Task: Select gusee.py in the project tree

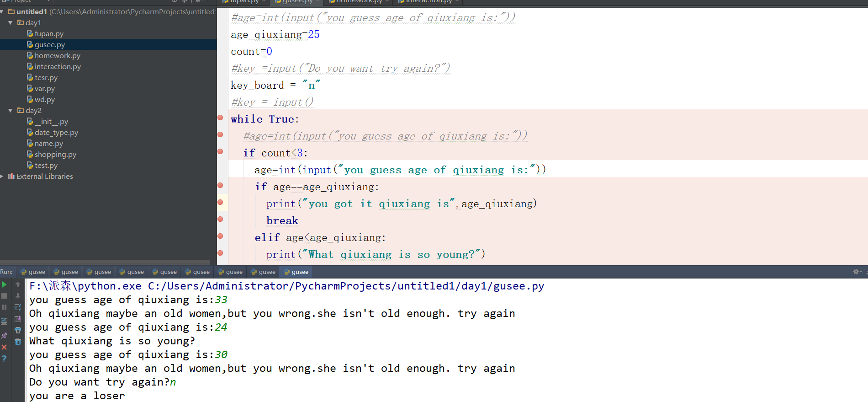Action: pos(50,44)
